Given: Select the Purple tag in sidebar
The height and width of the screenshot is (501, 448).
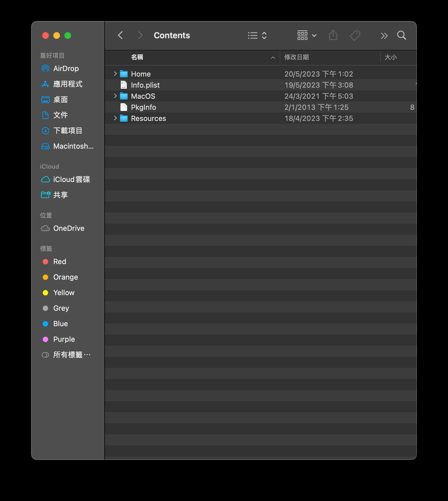Looking at the screenshot, I should point(64,339).
